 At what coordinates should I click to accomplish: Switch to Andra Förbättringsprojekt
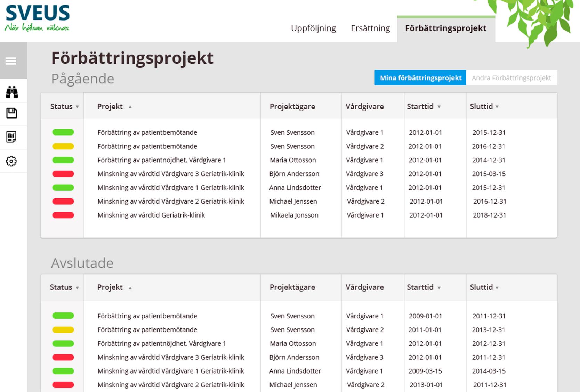tap(511, 78)
